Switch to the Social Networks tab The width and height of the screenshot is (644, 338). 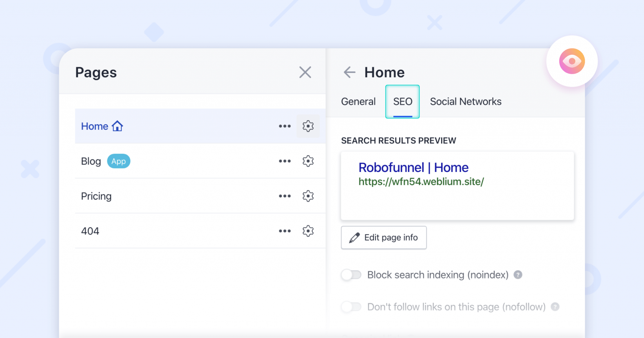click(465, 101)
